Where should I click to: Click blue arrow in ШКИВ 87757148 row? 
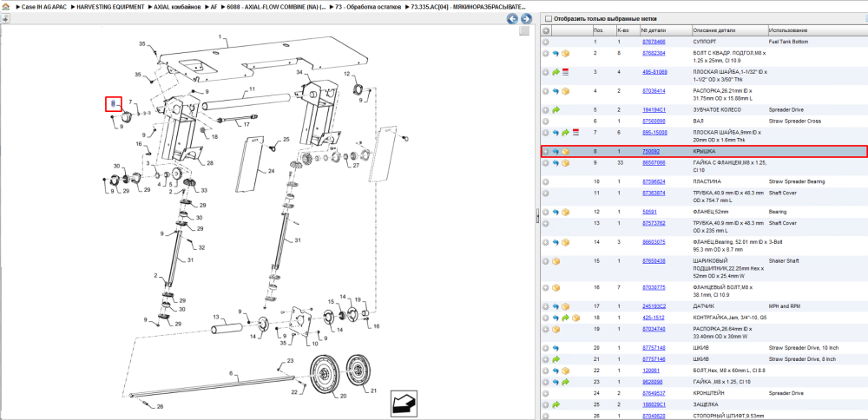pos(556,348)
